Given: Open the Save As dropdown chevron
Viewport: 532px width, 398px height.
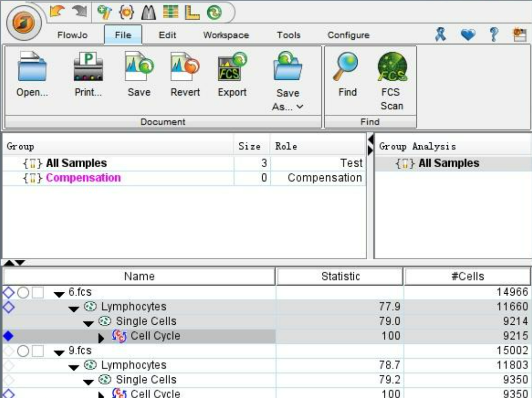Looking at the screenshot, I should click(299, 107).
